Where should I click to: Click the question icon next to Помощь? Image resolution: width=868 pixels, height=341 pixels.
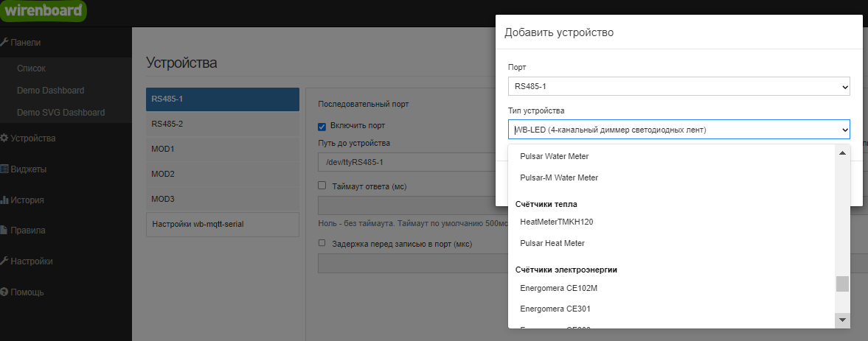tap(4, 292)
